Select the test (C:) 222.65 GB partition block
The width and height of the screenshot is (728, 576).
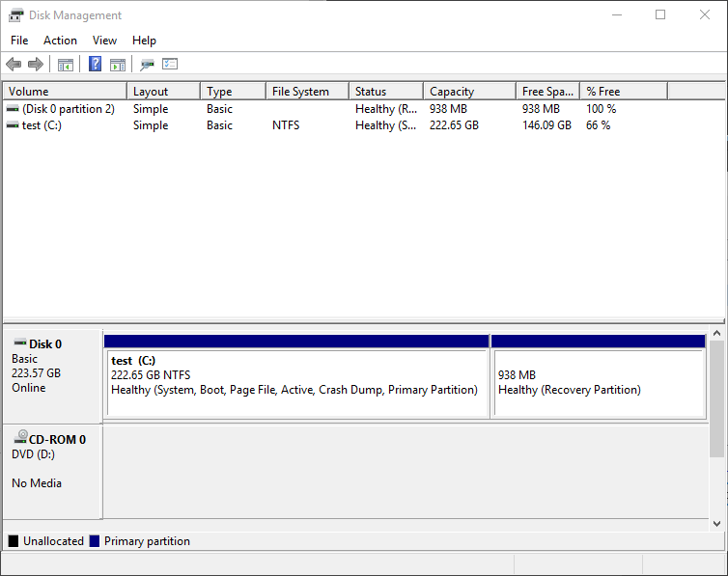point(296,382)
